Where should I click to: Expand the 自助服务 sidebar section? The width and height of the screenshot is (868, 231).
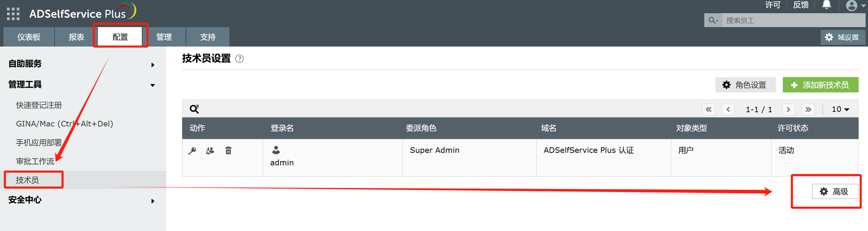pos(153,65)
